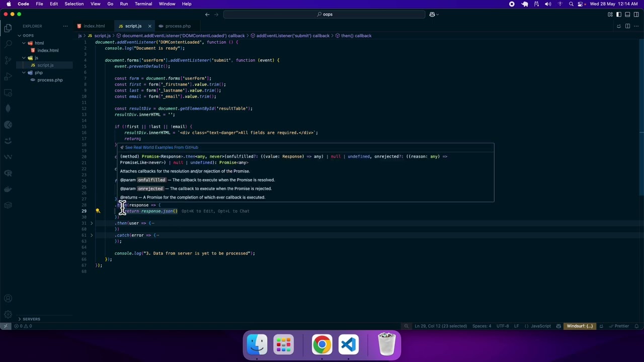Go back with the navigation arrow
The image size is (644, 362).
coord(207,15)
